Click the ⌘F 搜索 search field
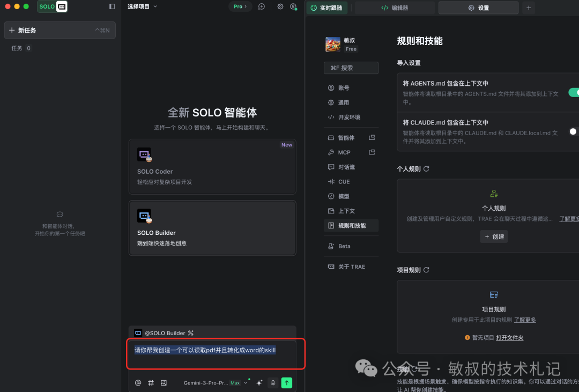The width and height of the screenshot is (579, 392). point(351,68)
